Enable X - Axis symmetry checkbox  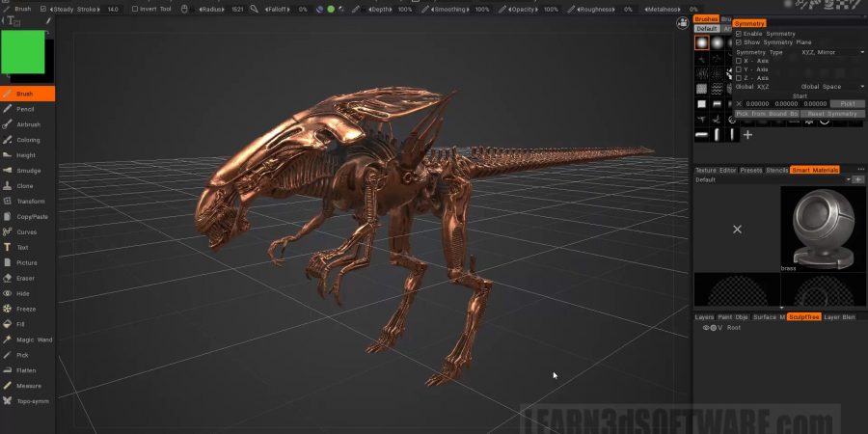coord(739,61)
